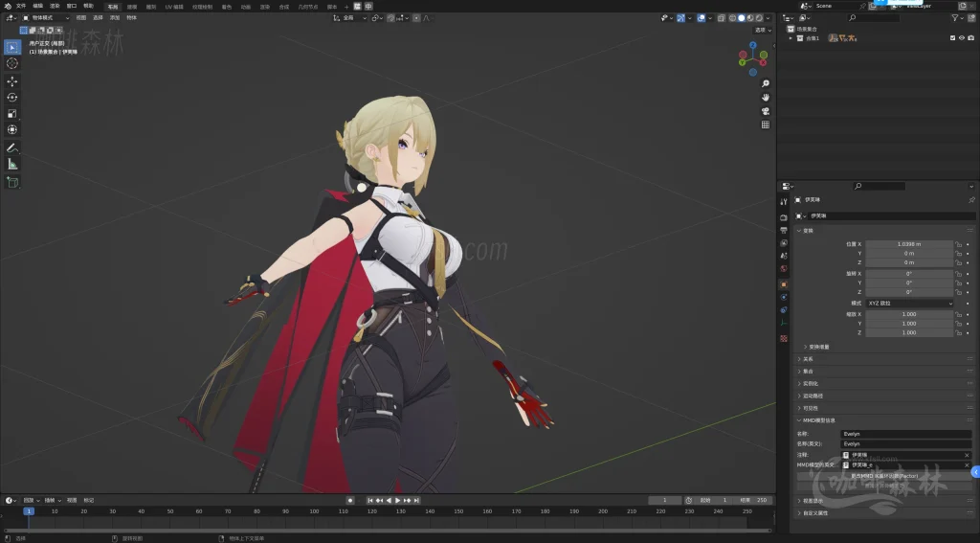Switch perspective/orthographic grid icon
The height and width of the screenshot is (543, 980).
tap(765, 124)
